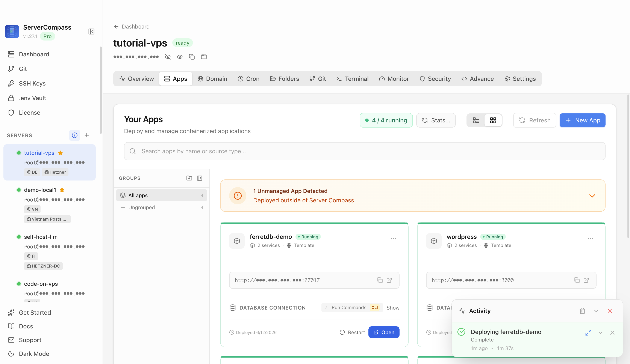Screen dimensions: 630x364
Task: Switch to the Cron tab
Action: (x=248, y=79)
